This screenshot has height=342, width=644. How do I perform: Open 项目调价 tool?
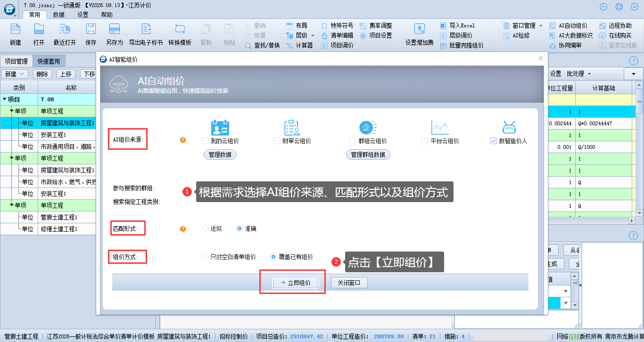click(x=337, y=46)
